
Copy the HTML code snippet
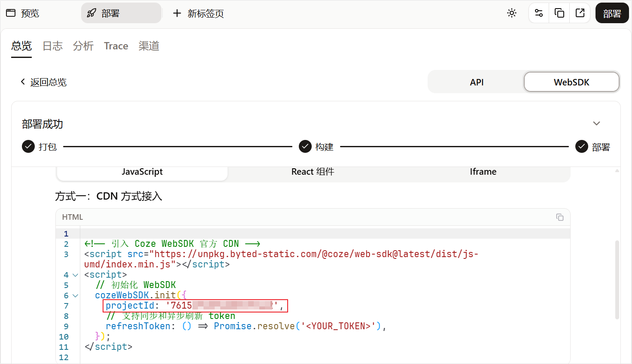[x=560, y=217]
